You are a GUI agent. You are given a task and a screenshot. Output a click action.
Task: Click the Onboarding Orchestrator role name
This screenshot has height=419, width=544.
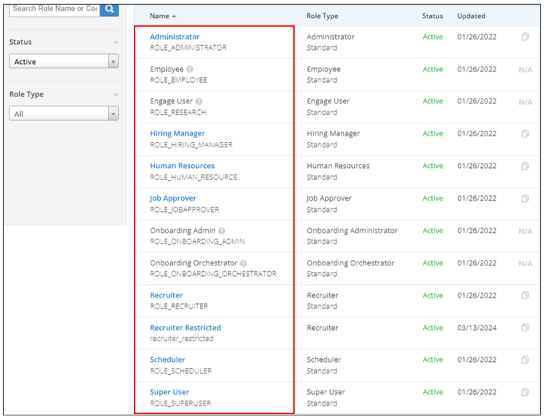[194, 263]
